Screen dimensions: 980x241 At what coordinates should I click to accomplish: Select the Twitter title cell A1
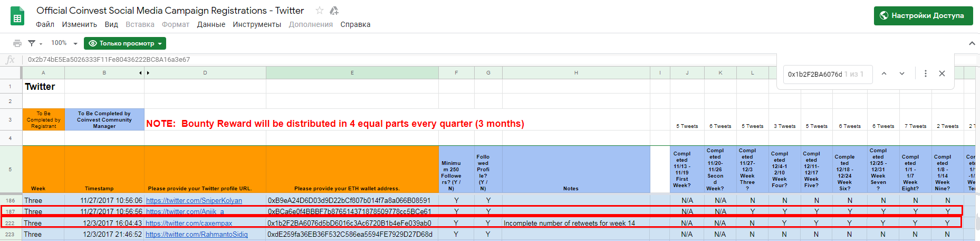click(43, 86)
